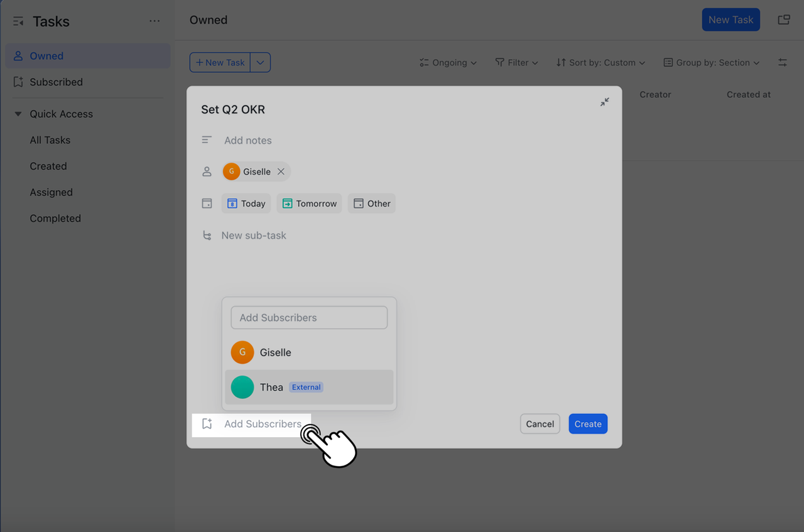Collapse the sidebar navigation
Image resolution: width=804 pixels, height=532 pixels.
(16, 21)
